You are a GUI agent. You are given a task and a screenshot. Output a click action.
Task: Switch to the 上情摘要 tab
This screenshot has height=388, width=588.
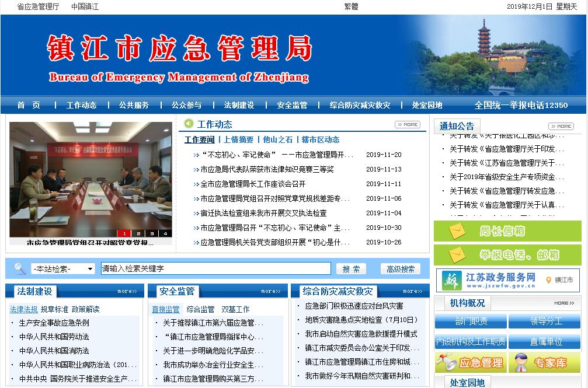coord(238,139)
